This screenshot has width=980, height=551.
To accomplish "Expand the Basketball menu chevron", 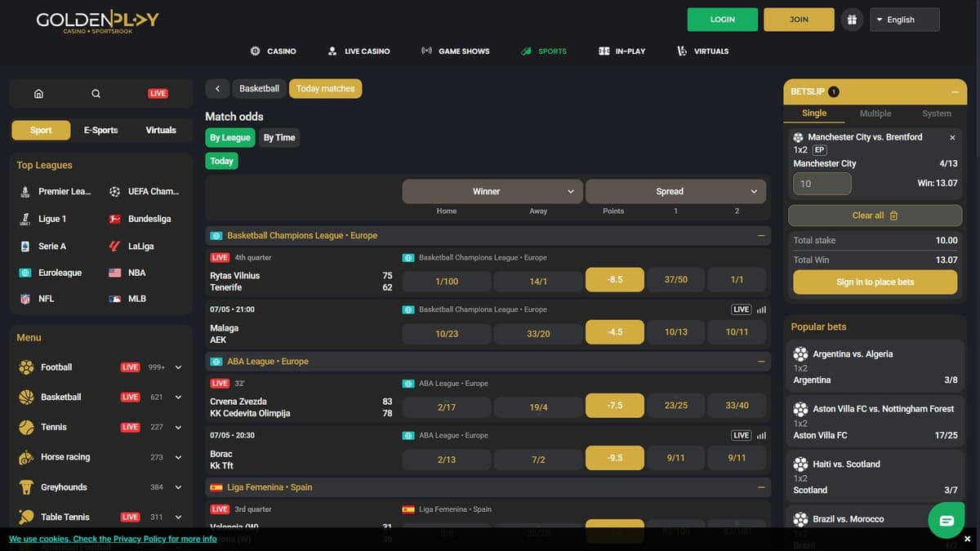I will (178, 398).
